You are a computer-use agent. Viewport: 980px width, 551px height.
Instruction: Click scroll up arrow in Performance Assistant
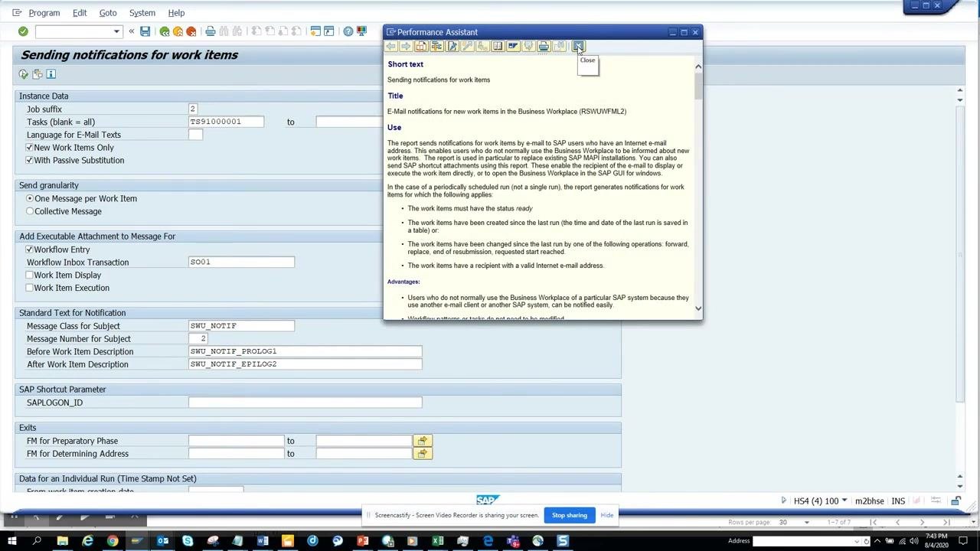point(698,67)
